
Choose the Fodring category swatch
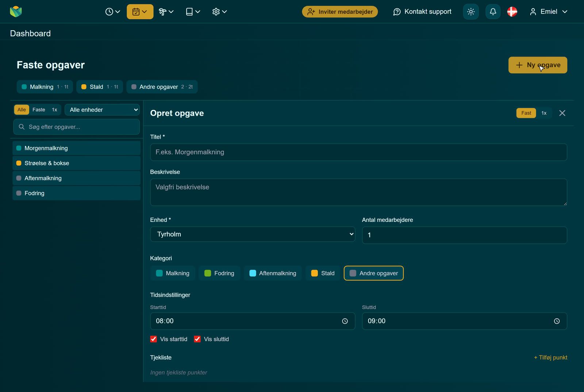[x=219, y=273]
